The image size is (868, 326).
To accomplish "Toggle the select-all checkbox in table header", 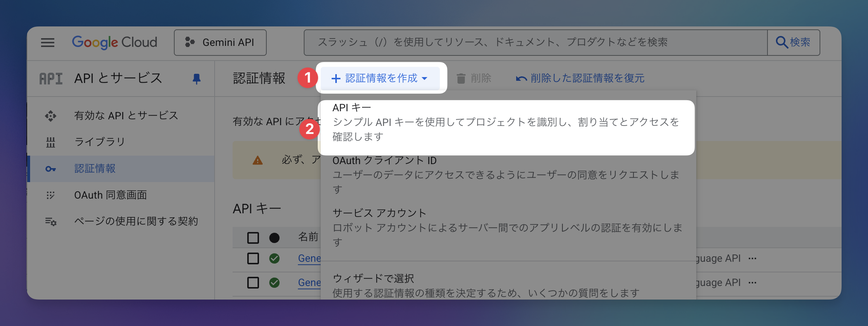I will click(253, 238).
